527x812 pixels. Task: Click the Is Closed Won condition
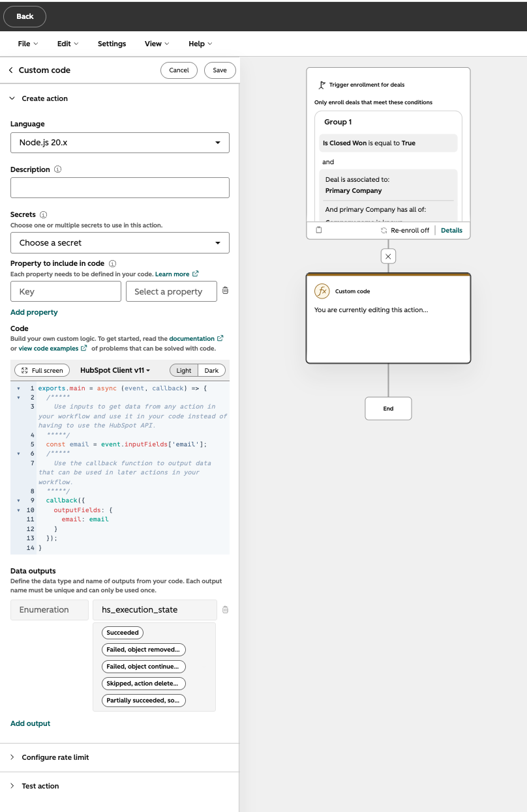pyautogui.click(x=388, y=143)
